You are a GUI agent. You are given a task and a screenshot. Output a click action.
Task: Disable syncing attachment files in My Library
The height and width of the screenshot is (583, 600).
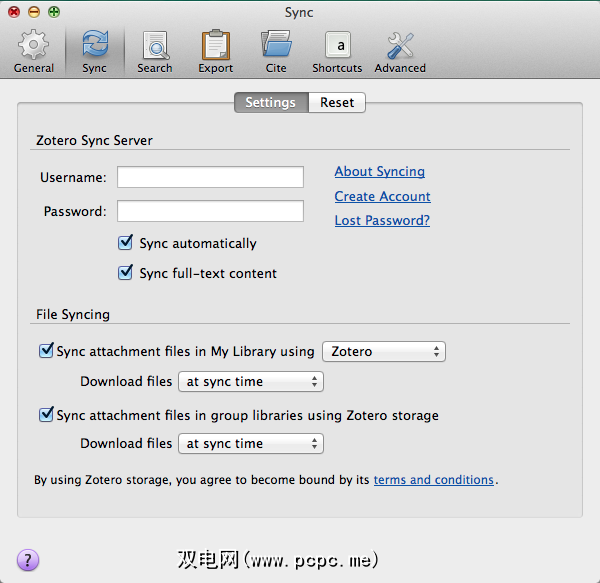pyautogui.click(x=46, y=350)
